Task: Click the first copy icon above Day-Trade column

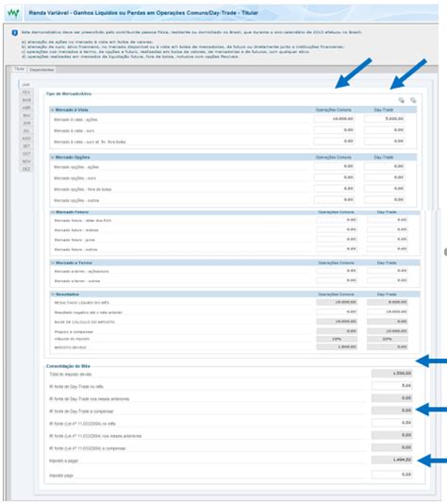Action: coord(402,100)
